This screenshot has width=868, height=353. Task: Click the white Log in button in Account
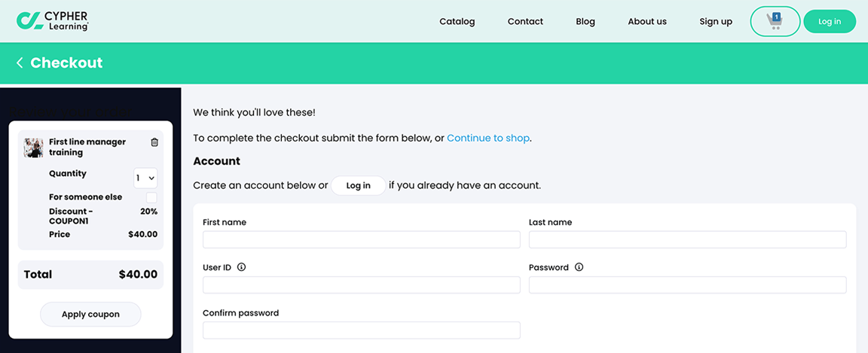pyautogui.click(x=358, y=185)
